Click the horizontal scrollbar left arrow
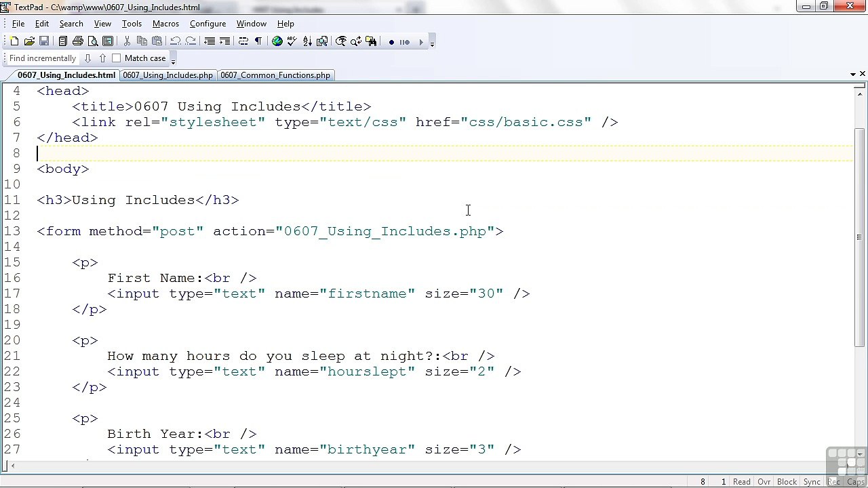 coord(14,466)
